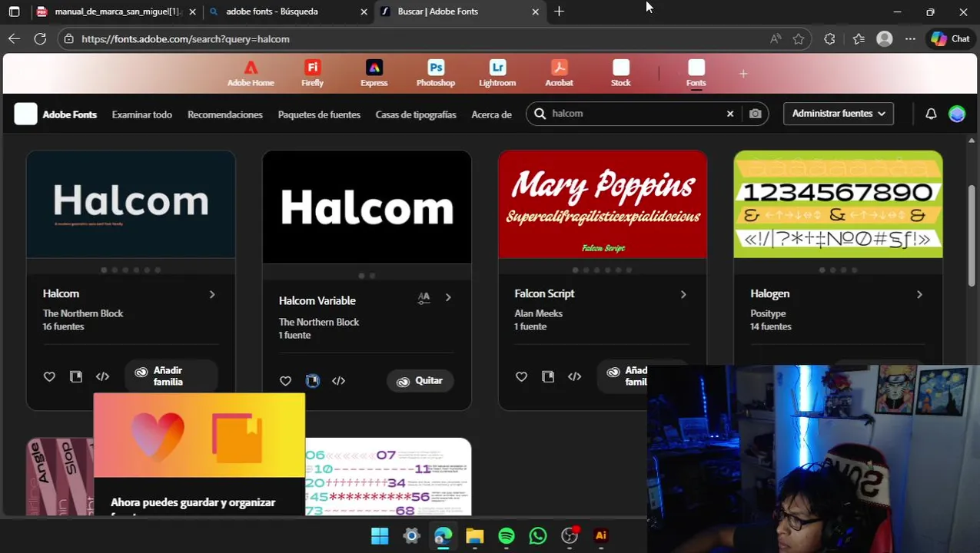Open Acrobat app shortcut
Image resolution: width=980 pixels, height=553 pixels.
point(559,73)
